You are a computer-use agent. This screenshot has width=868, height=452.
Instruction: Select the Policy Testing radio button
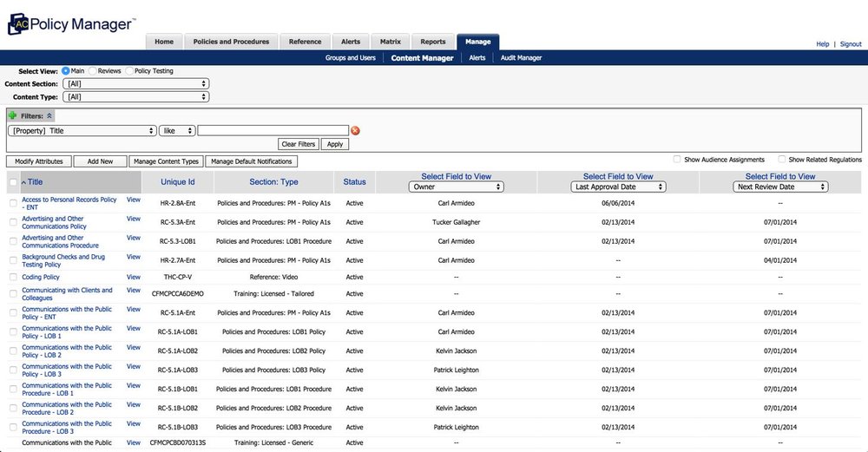130,70
